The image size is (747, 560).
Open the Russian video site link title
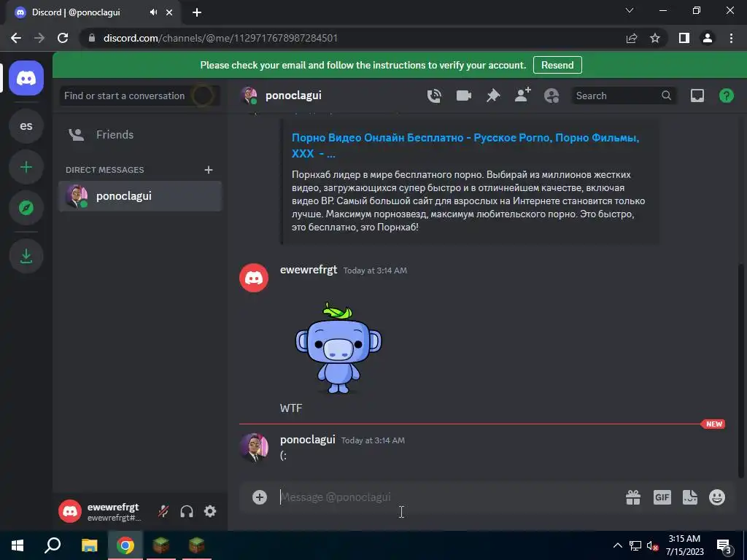point(465,145)
